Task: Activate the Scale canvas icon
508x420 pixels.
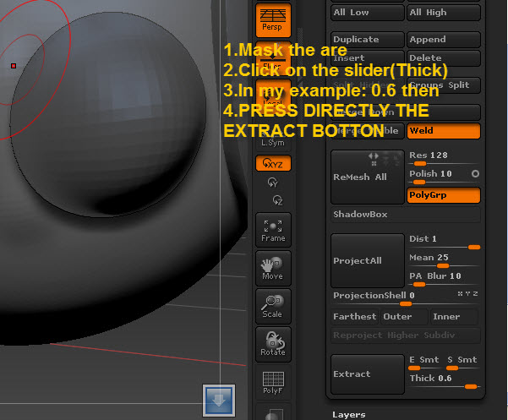Action: point(273,306)
